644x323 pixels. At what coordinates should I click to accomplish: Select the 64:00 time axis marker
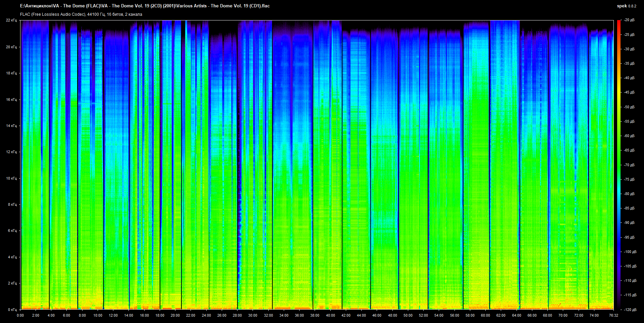[517, 315]
